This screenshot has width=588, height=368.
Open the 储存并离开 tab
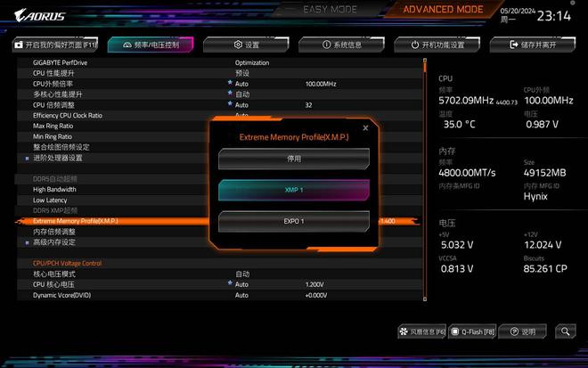coord(533,45)
